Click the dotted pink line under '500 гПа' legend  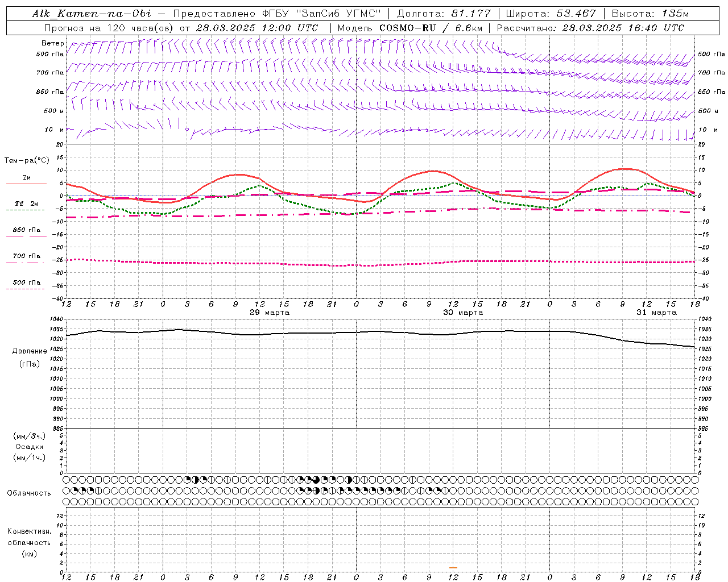(26, 289)
